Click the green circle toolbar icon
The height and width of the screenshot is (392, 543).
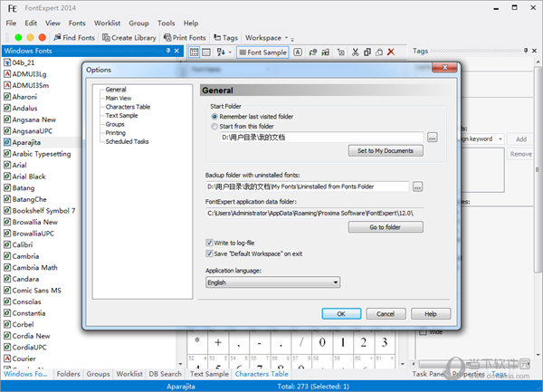coord(18,37)
